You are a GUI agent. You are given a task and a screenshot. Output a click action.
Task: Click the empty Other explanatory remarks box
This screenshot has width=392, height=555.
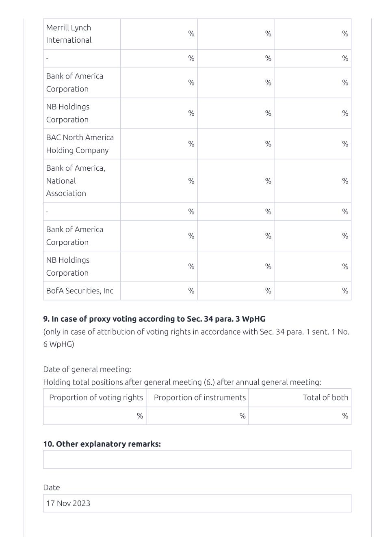[197, 459]
